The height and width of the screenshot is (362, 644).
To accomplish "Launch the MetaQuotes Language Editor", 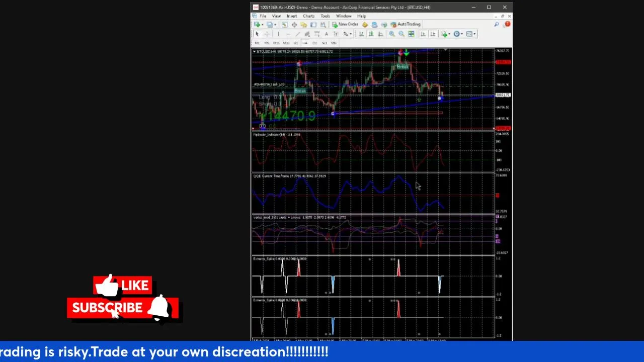I will [x=365, y=25].
